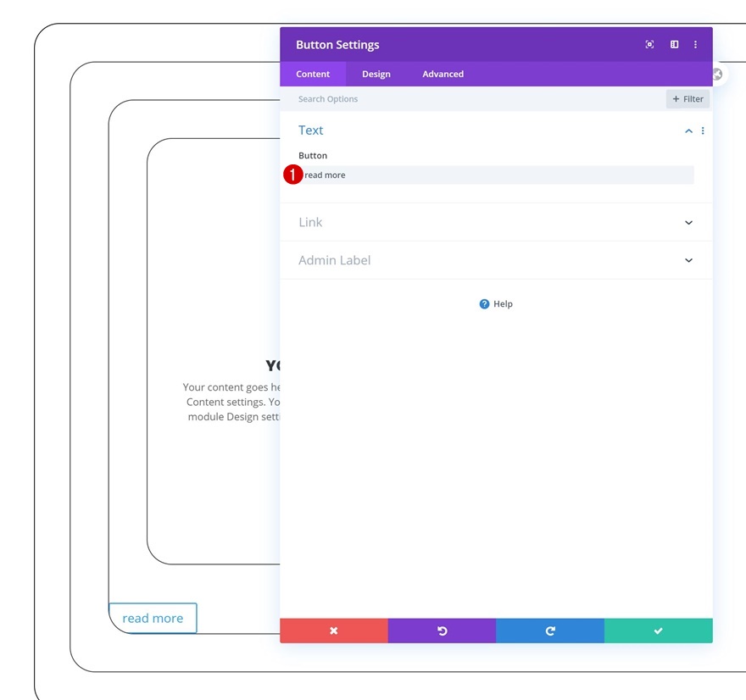Image resolution: width=746 pixels, height=700 pixels.
Task: Focus the Search Options field
Action: [x=472, y=99]
